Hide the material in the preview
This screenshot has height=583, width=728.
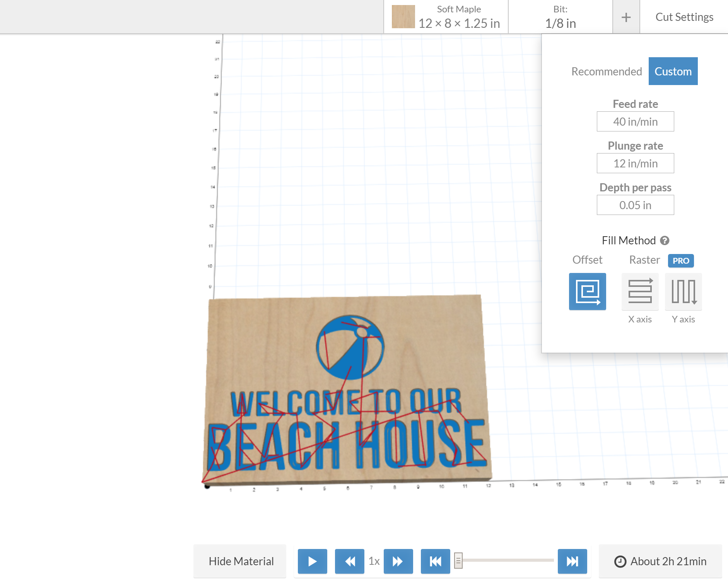click(241, 561)
